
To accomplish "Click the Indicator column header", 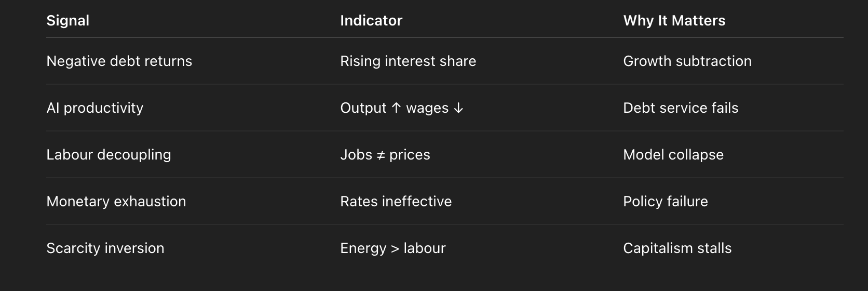I will [x=371, y=20].
